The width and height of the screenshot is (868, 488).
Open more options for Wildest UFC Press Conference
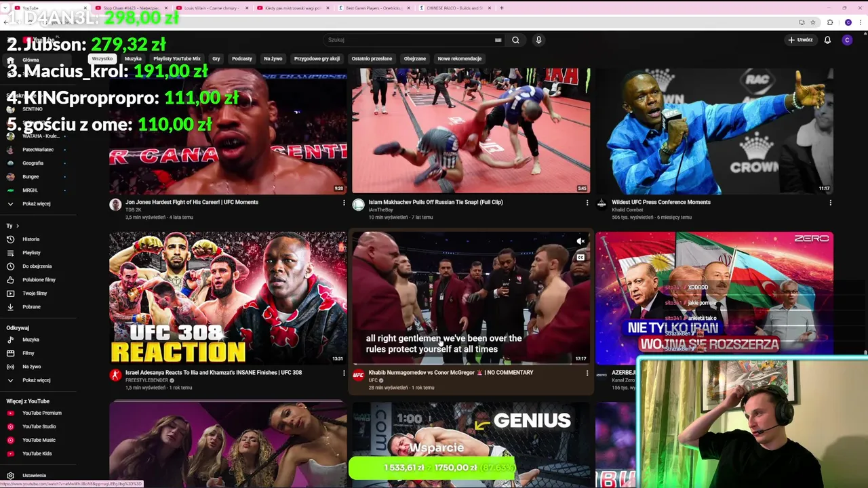click(x=830, y=203)
